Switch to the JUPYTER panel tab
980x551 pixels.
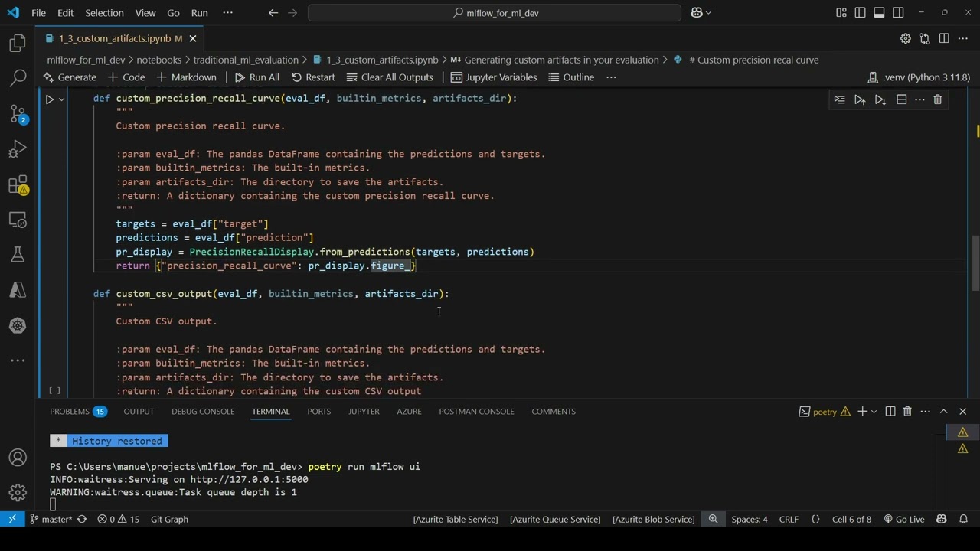click(x=364, y=411)
